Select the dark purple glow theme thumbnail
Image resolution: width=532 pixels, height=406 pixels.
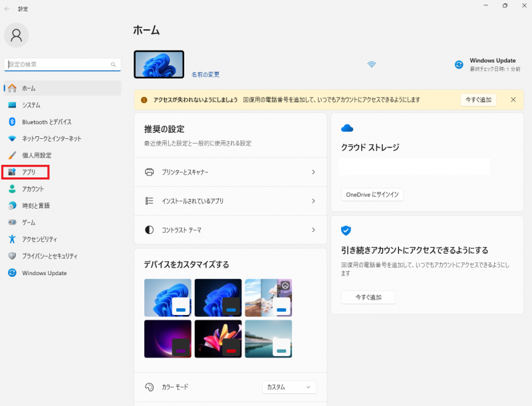pos(168,339)
